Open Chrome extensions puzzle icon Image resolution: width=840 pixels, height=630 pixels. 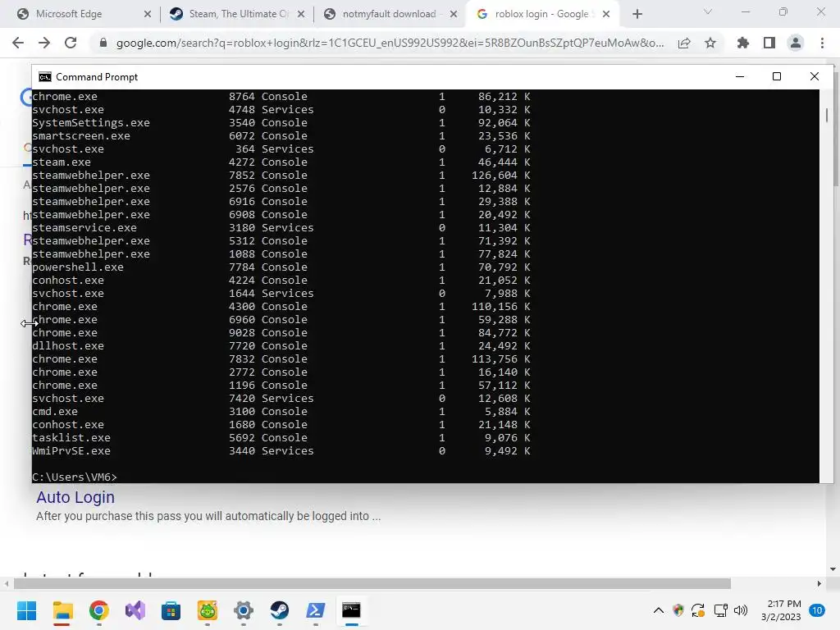tap(743, 43)
